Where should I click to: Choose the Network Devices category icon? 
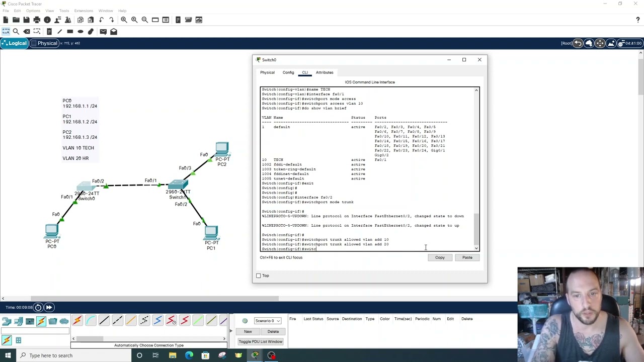pyautogui.click(x=7, y=321)
